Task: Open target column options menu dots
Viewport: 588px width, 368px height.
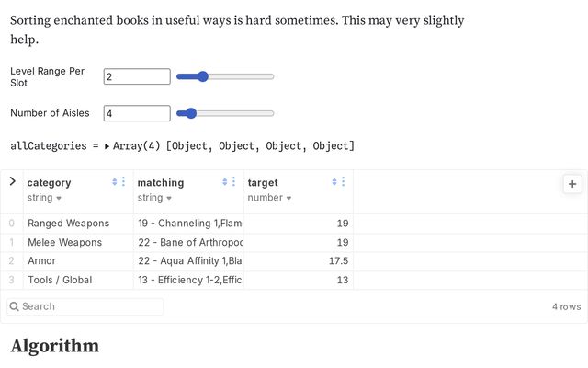Action: coord(343,182)
